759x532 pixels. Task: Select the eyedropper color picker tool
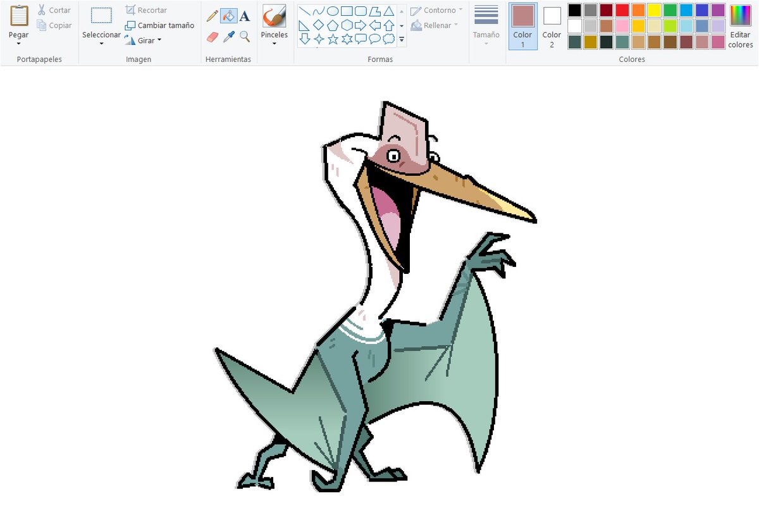pos(228,36)
